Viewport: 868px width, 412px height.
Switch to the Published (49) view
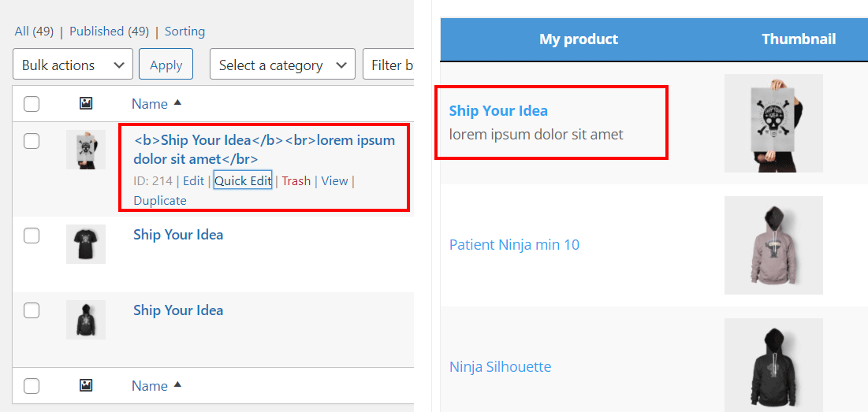(x=109, y=32)
